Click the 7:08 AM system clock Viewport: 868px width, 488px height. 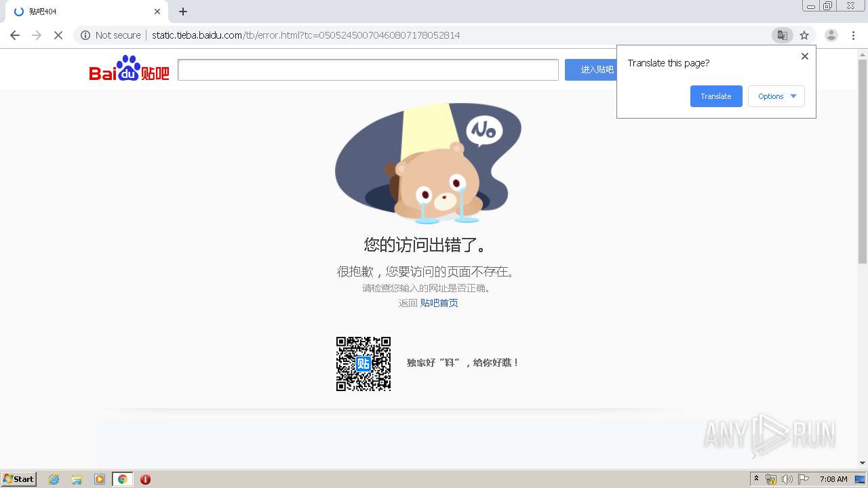[x=833, y=479]
